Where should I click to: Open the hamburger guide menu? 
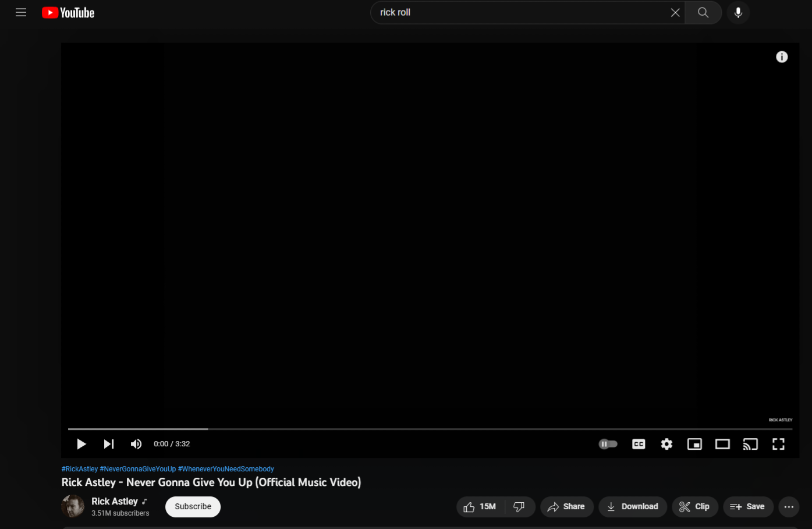point(21,12)
